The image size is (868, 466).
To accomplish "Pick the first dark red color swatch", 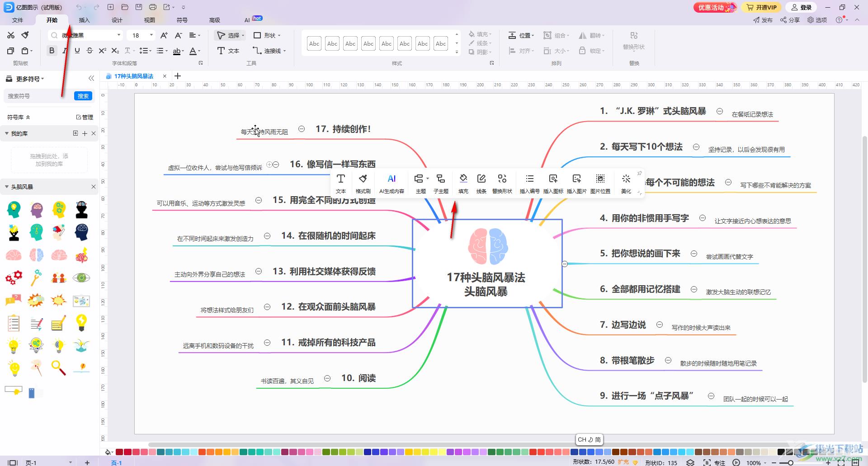I will tap(119, 452).
